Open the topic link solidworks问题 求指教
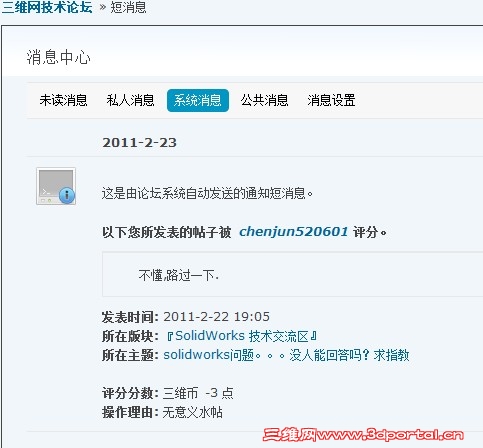This screenshot has width=483, height=448. click(x=286, y=355)
